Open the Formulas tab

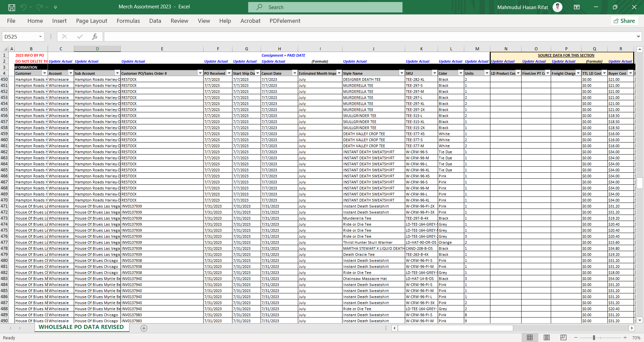click(x=128, y=21)
